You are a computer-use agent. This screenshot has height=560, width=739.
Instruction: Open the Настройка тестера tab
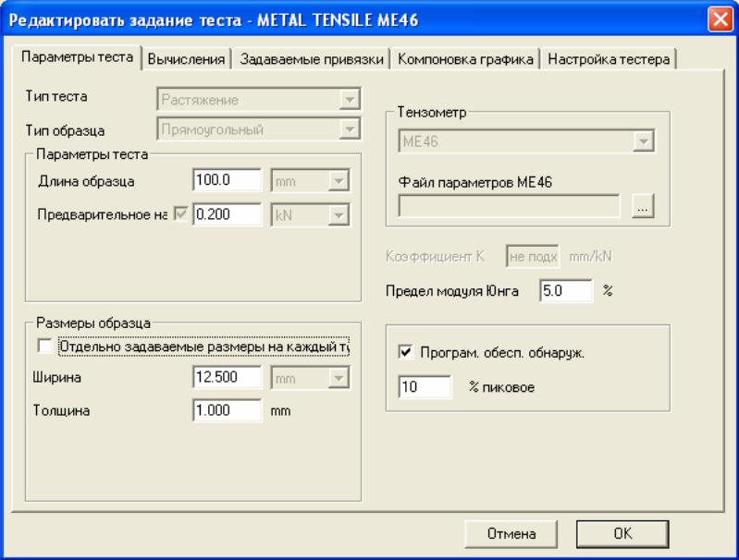click(x=609, y=59)
